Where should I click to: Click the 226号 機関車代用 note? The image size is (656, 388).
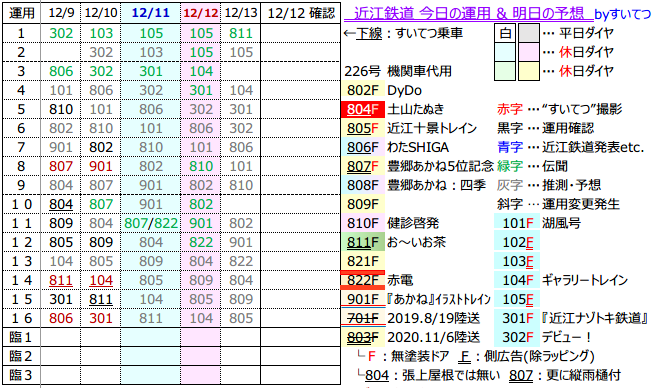(398, 71)
